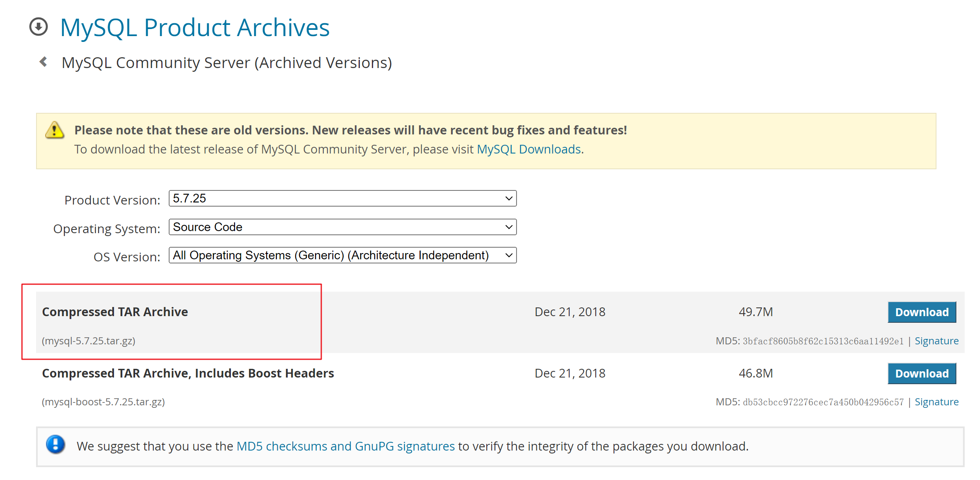Expand the OS Version dropdown

342,256
